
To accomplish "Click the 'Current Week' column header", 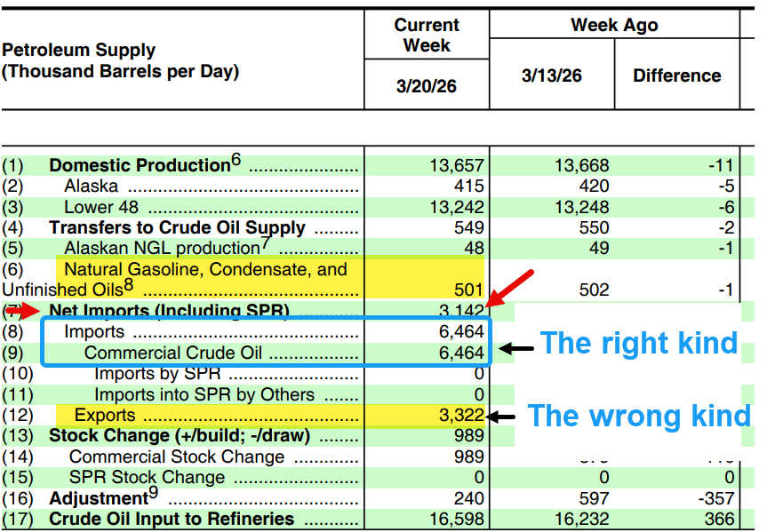I will tap(427, 36).
